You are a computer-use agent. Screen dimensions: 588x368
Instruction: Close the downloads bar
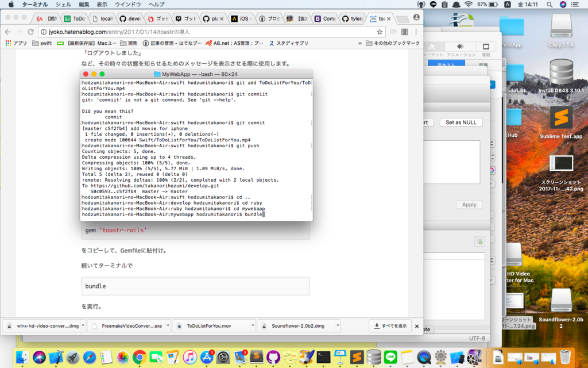pyautogui.click(x=417, y=326)
